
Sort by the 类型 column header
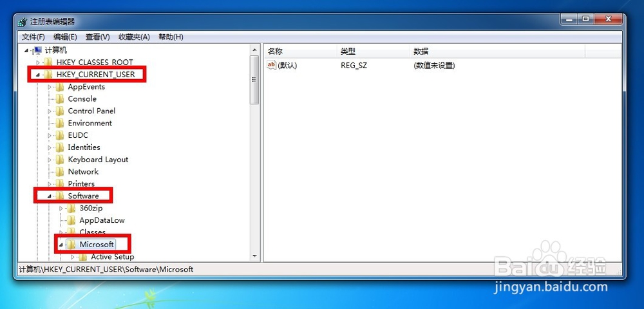click(374, 51)
